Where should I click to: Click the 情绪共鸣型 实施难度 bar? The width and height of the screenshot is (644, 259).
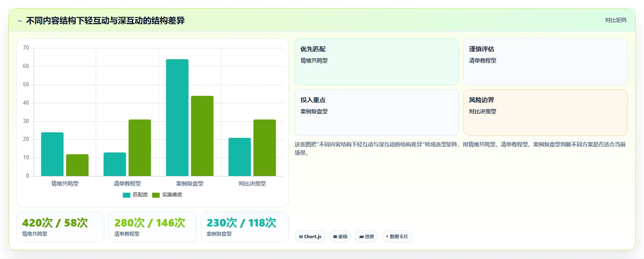[77, 165]
